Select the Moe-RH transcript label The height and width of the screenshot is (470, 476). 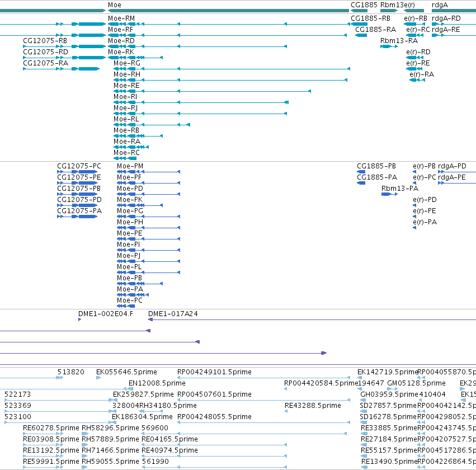pos(127,74)
